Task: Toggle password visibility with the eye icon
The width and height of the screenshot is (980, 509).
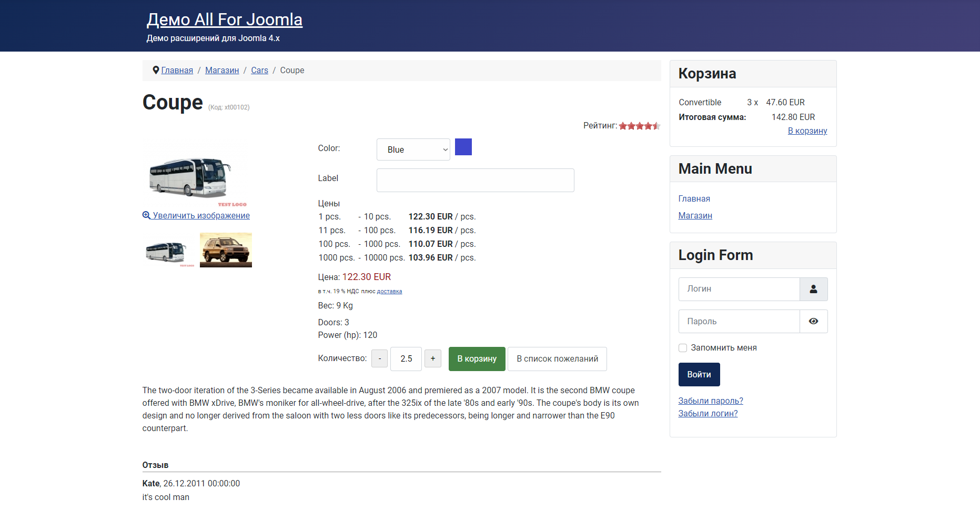Action: coord(813,321)
